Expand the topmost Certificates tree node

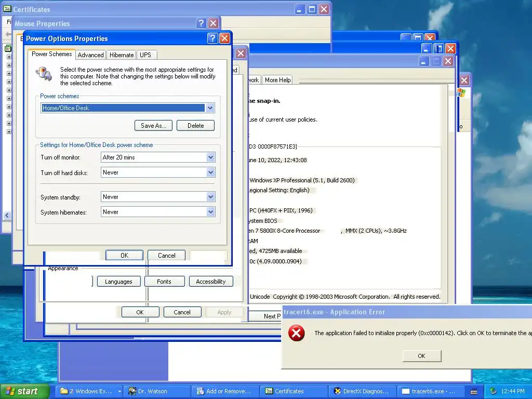(9, 57)
